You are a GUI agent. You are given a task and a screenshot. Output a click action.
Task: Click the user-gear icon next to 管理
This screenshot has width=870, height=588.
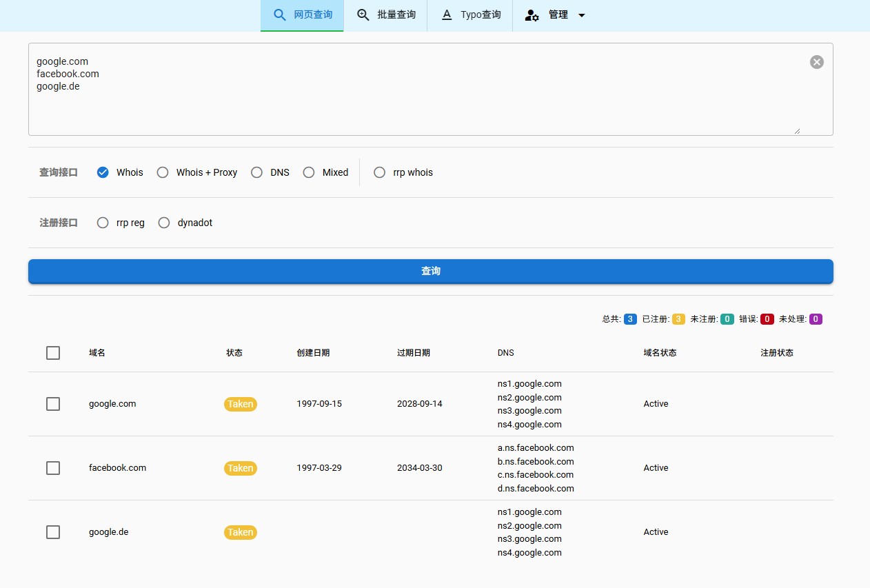point(532,15)
